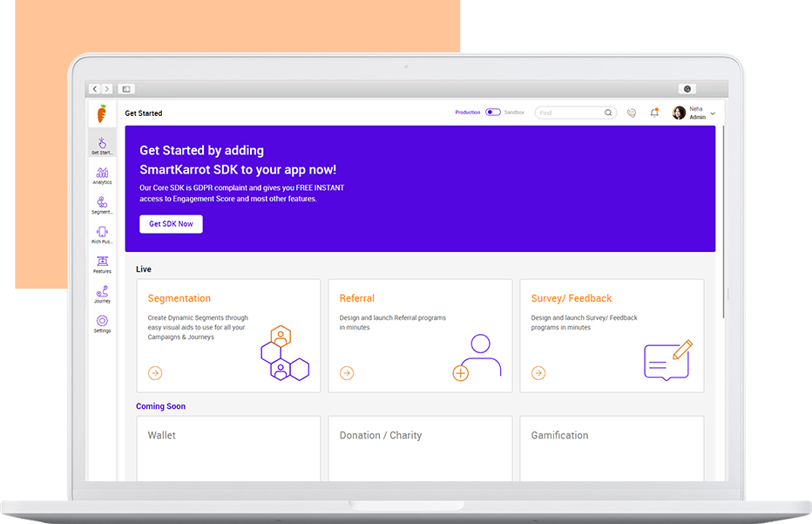Click the Referral add-user illustration
812x524 pixels.
477,357
